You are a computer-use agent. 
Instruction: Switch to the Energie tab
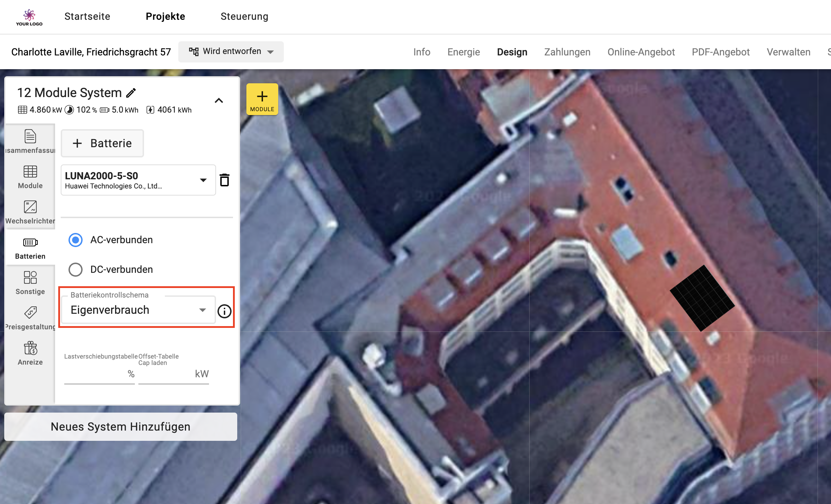tap(464, 52)
